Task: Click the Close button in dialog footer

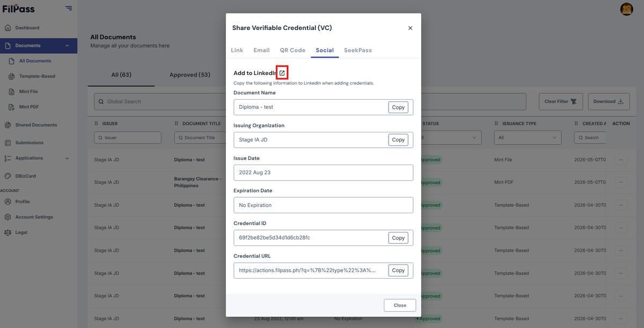Action: (x=400, y=305)
